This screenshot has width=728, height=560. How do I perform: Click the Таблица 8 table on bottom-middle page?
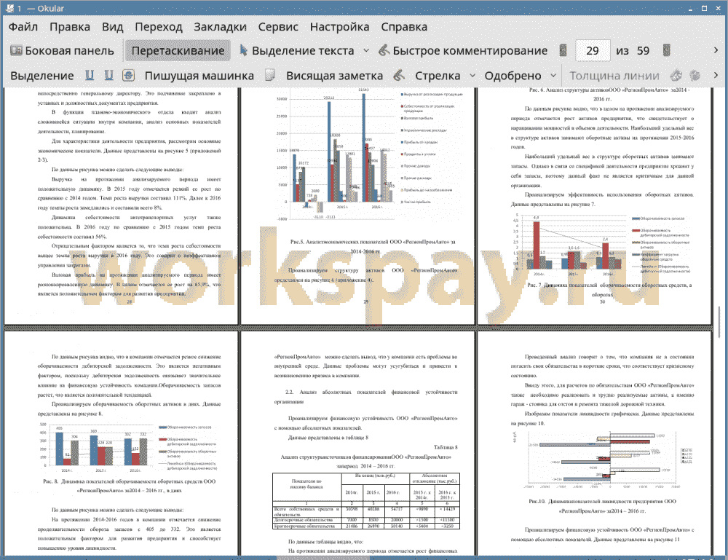pyautogui.click(x=366, y=501)
